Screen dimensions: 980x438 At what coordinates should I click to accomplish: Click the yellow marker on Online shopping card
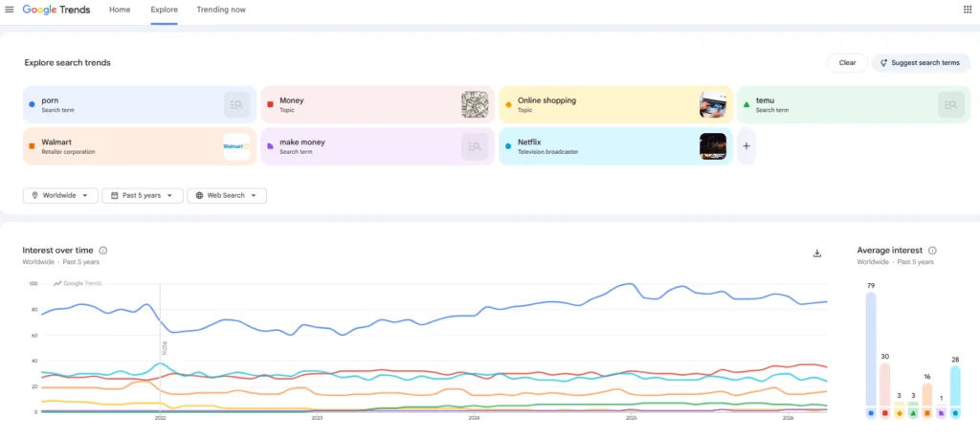click(508, 104)
